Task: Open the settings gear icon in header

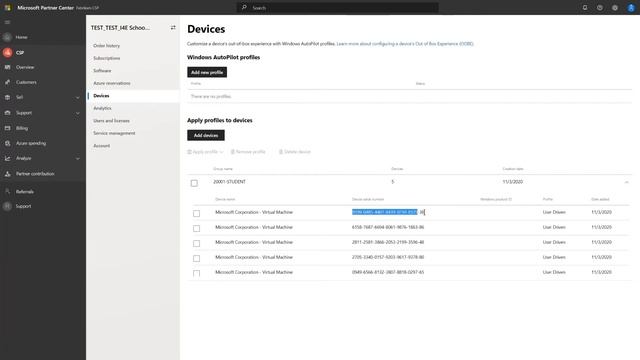Action: pyautogui.click(x=615, y=7)
